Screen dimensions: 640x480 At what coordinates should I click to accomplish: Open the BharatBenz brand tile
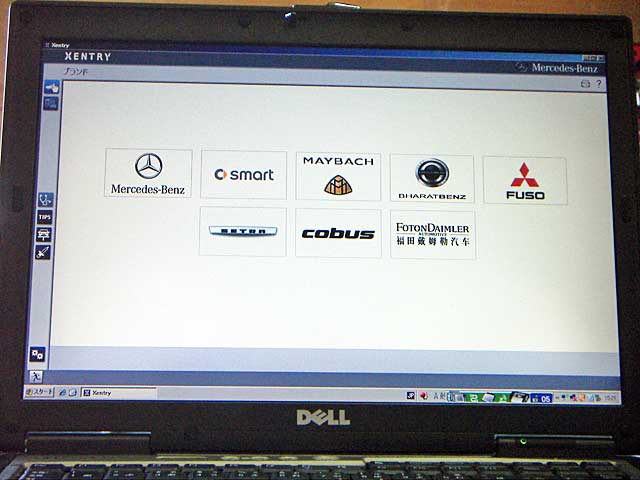click(x=432, y=178)
